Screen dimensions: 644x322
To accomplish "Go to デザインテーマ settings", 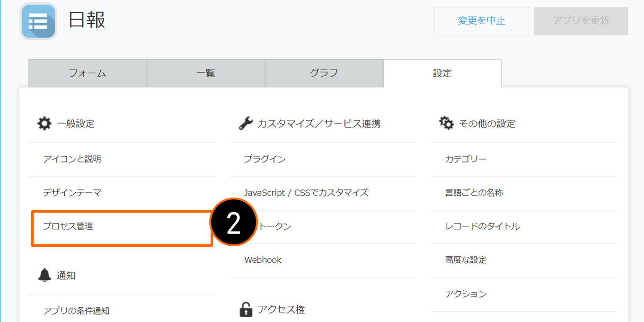I will coord(72,193).
